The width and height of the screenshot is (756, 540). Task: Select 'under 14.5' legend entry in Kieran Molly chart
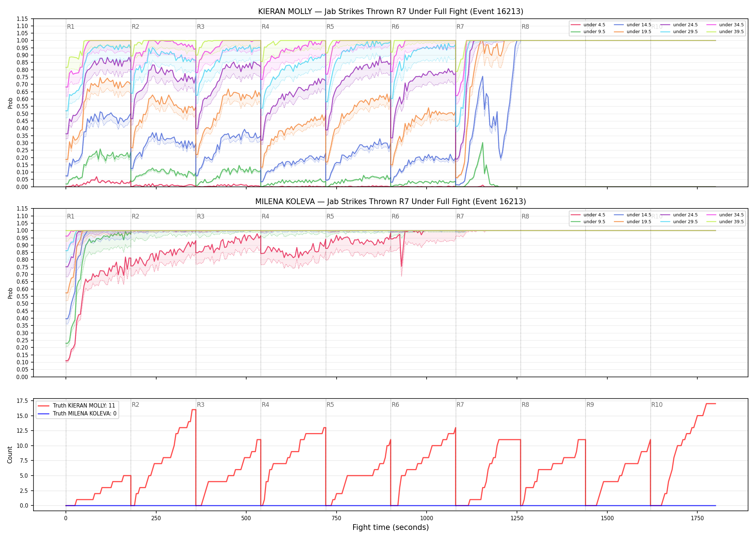pos(633,25)
